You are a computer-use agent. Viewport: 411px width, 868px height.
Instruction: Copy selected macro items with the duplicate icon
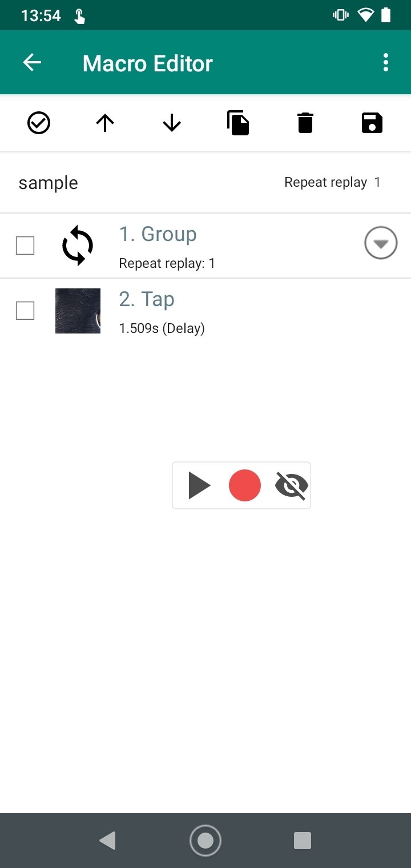(x=238, y=123)
